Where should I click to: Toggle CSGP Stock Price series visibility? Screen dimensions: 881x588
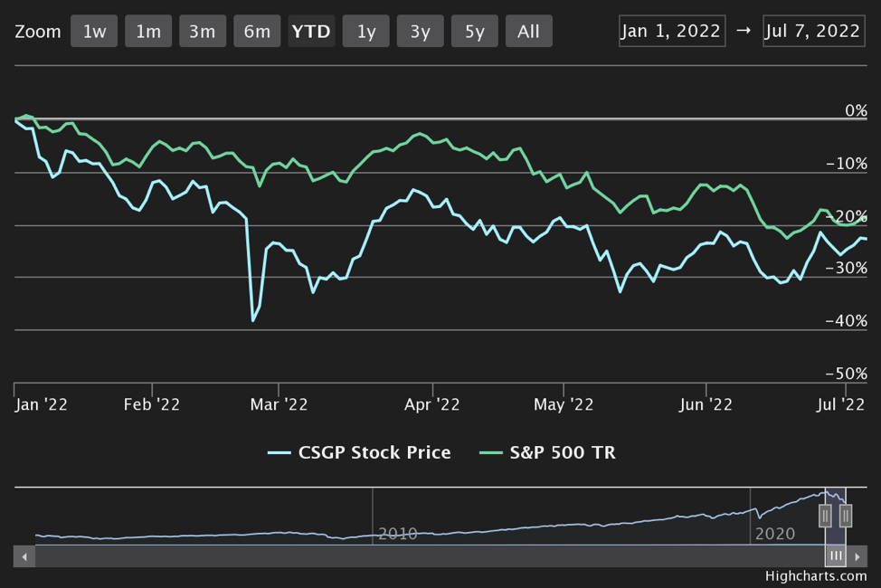360,452
